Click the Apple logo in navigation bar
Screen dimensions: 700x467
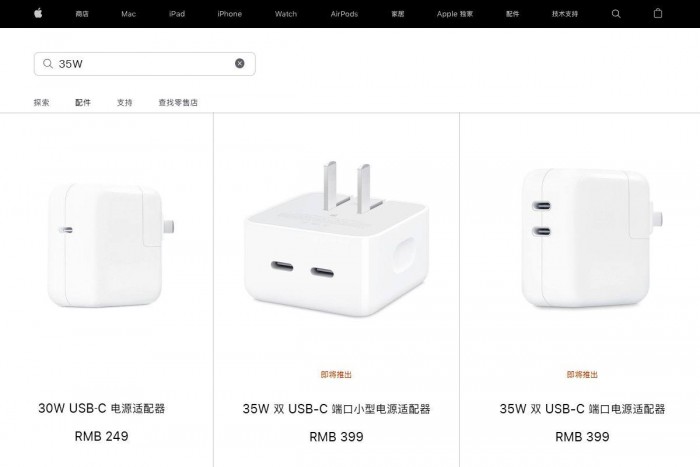tap(38, 13)
